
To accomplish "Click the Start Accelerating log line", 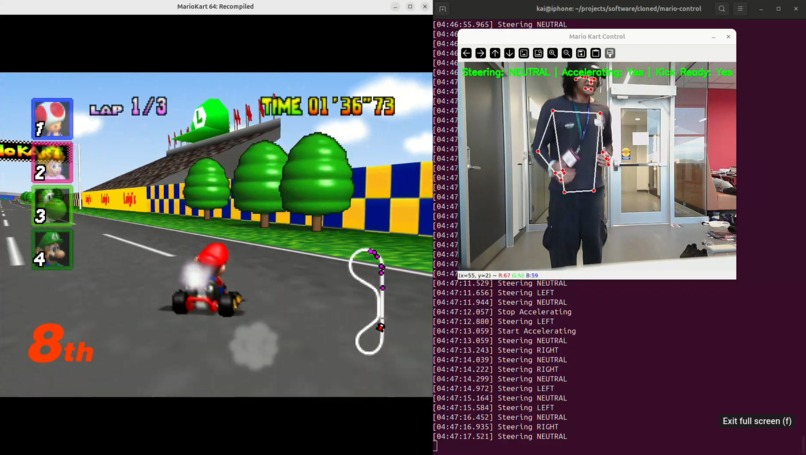I will pyautogui.click(x=504, y=331).
